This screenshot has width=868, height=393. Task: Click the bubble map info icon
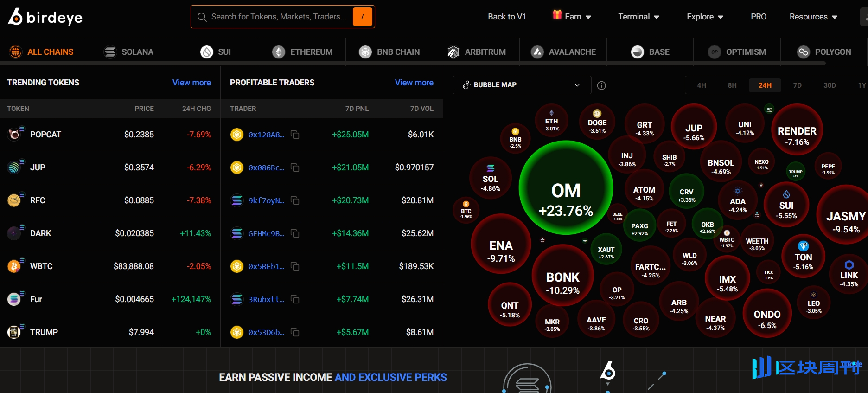point(601,85)
